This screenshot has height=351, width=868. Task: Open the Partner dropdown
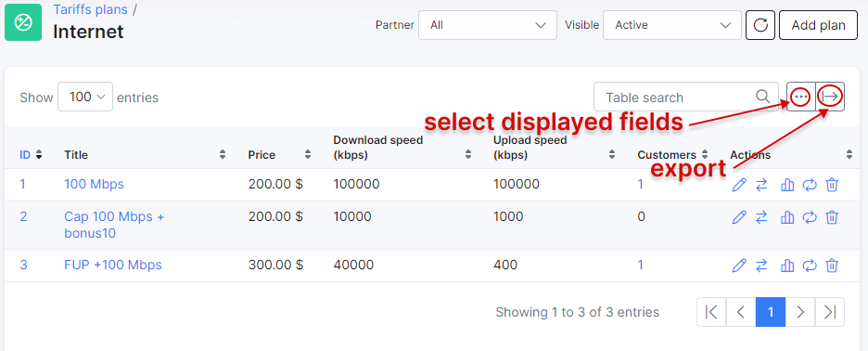tap(488, 25)
